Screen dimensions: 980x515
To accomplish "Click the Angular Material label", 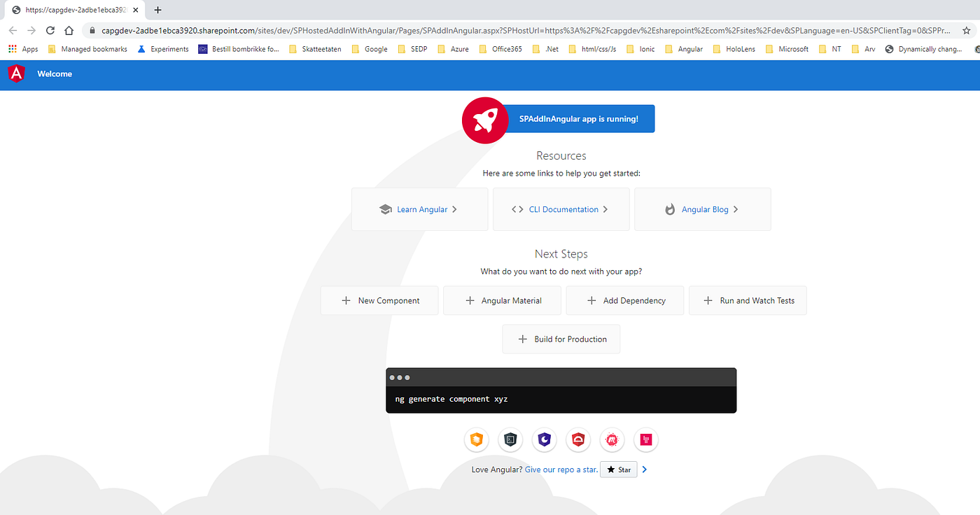I will [512, 301].
